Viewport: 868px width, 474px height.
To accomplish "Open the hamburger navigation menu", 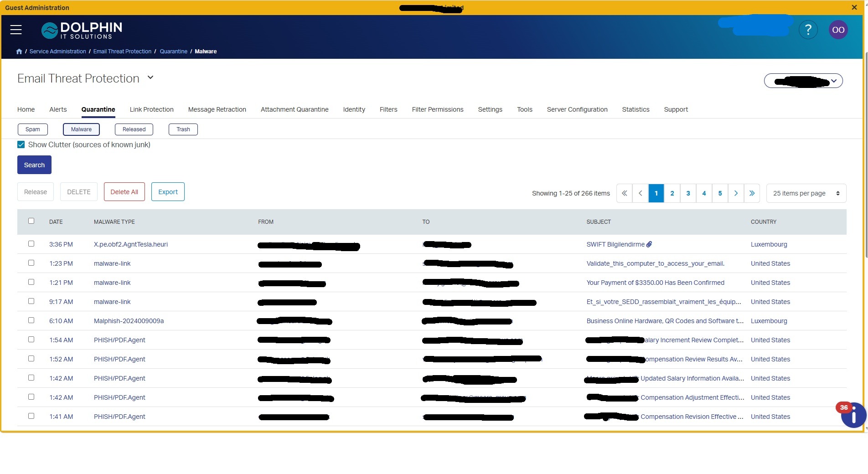I will 16,30.
